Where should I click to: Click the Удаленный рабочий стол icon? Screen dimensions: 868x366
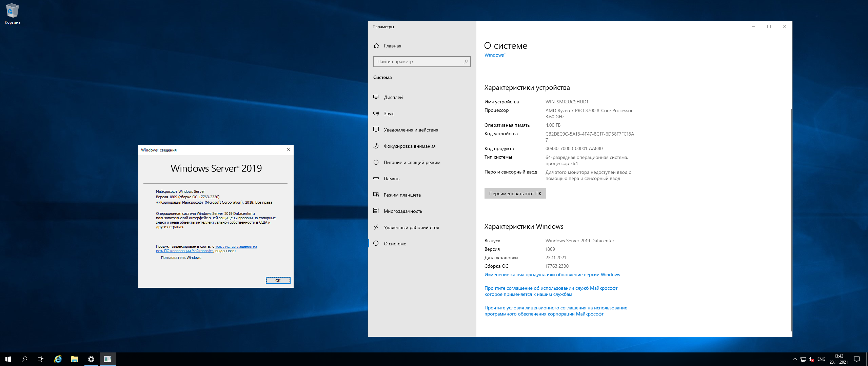[x=376, y=227]
